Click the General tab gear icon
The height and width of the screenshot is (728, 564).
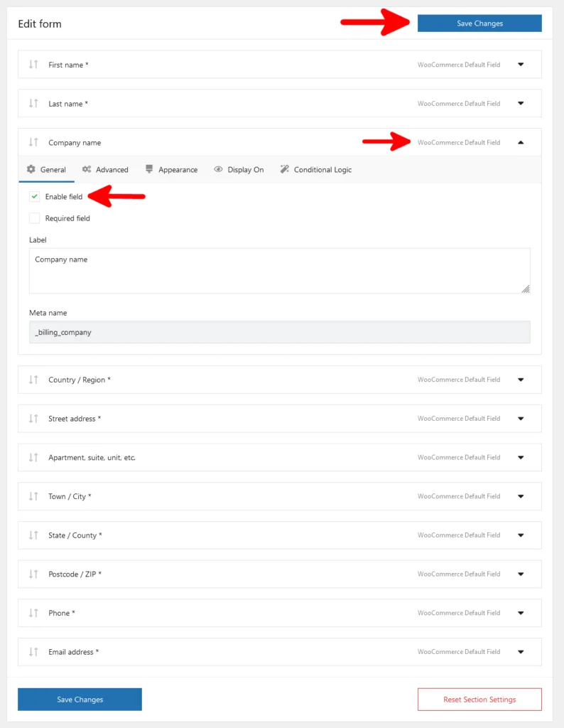[x=31, y=169]
